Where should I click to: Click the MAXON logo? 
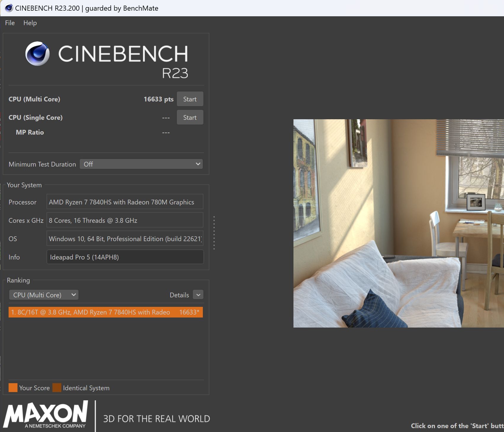pos(46,414)
